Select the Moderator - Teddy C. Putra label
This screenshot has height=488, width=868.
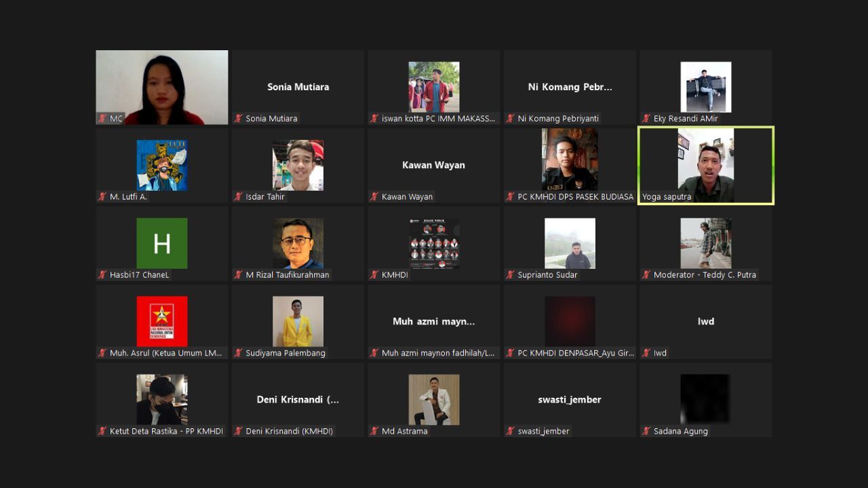704,275
